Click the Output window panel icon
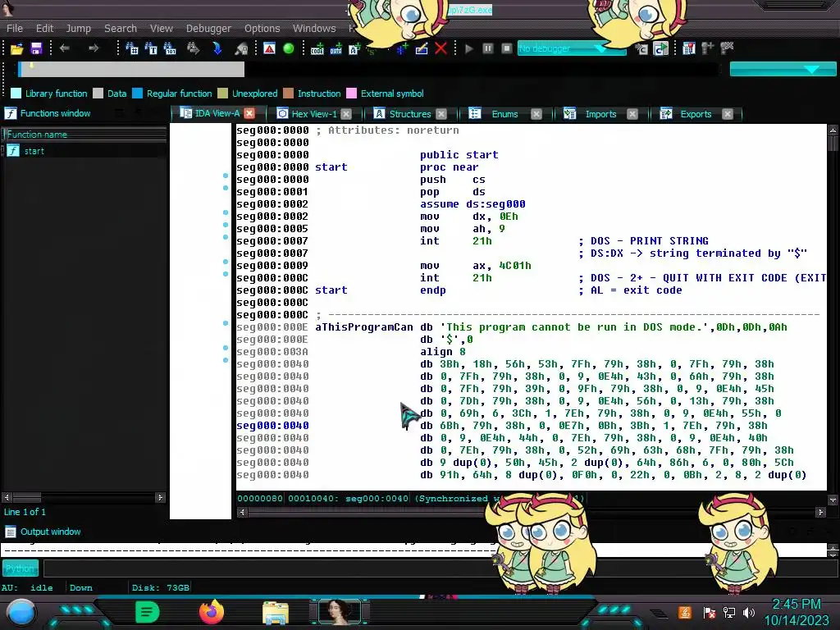 10,532
